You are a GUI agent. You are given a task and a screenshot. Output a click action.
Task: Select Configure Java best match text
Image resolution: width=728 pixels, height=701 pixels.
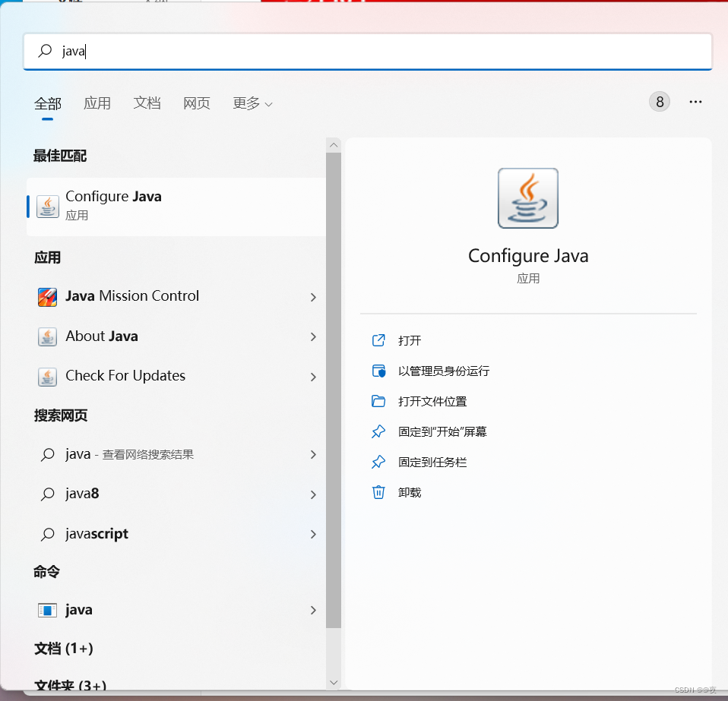113,197
